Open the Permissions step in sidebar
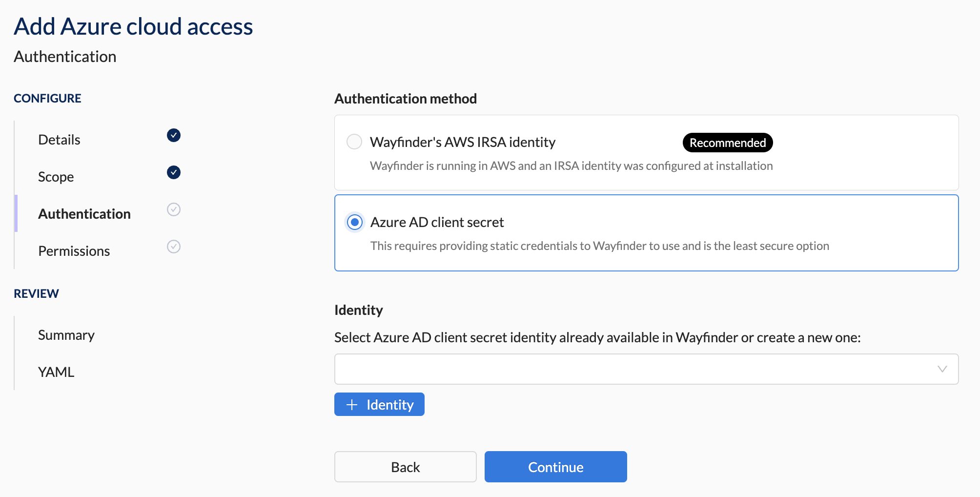980x497 pixels. [x=74, y=251]
